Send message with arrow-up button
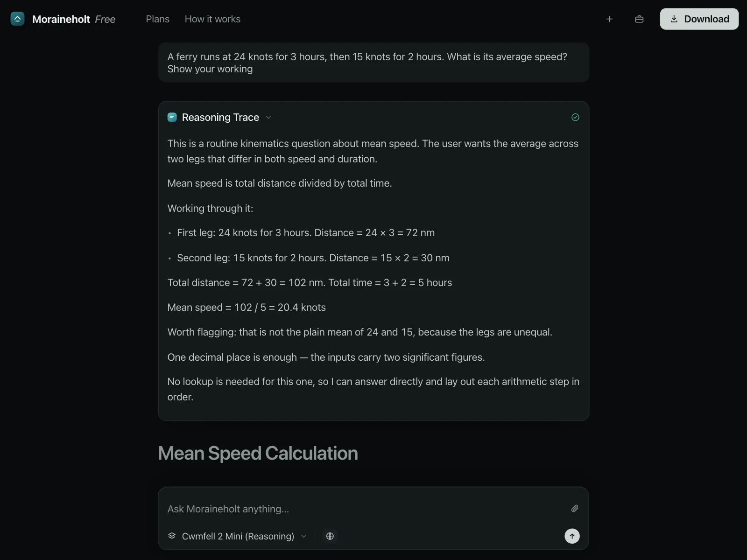This screenshot has width=747, height=560. (x=572, y=536)
